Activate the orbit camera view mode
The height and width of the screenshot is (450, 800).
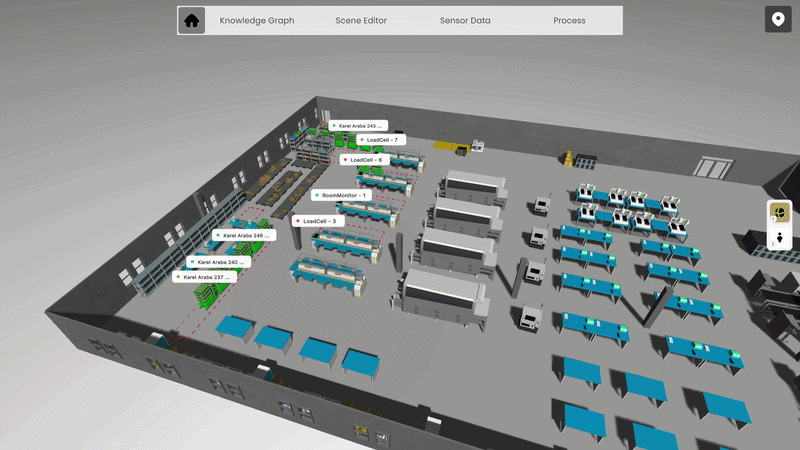tap(779, 212)
